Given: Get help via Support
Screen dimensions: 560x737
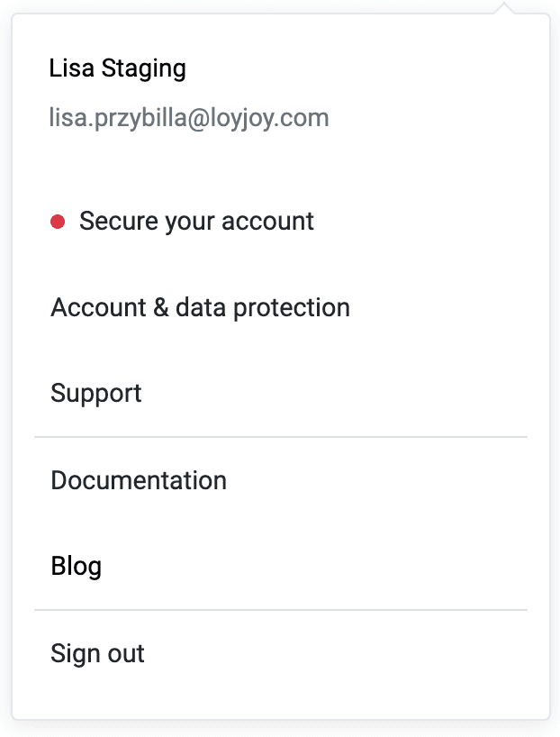Looking at the screenshot, I should (x=95, y=394).
